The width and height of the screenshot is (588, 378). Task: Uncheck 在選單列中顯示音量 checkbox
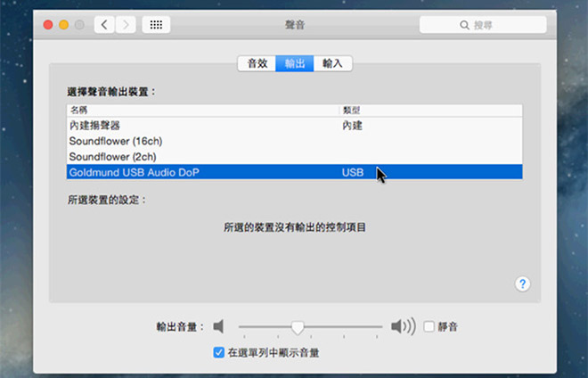(x=218, y=352)
